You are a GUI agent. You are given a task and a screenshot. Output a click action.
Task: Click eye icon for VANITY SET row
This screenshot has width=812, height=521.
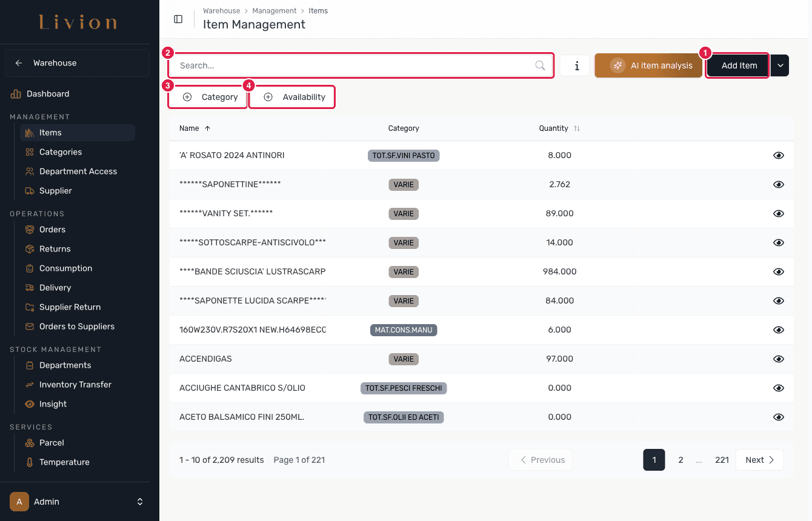click(779, 214)
